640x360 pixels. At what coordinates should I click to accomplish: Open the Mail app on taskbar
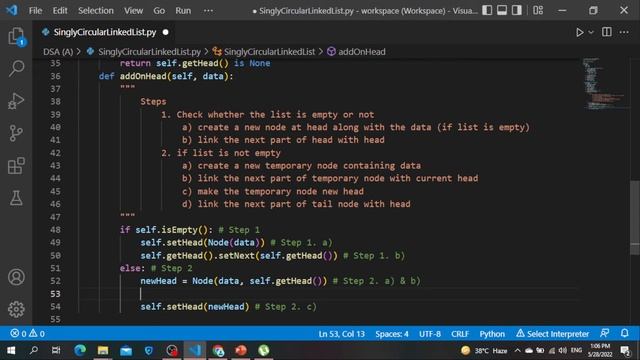tap(126, 350)
